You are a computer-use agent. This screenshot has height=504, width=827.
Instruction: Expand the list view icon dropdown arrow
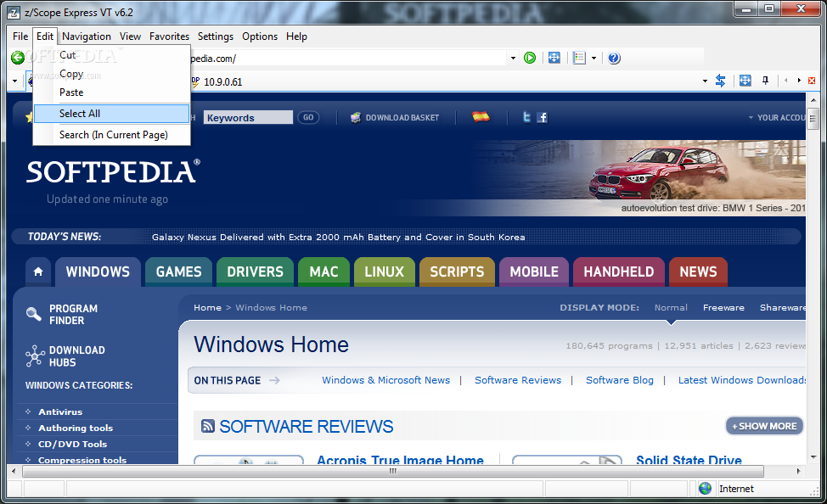[594, 58]
